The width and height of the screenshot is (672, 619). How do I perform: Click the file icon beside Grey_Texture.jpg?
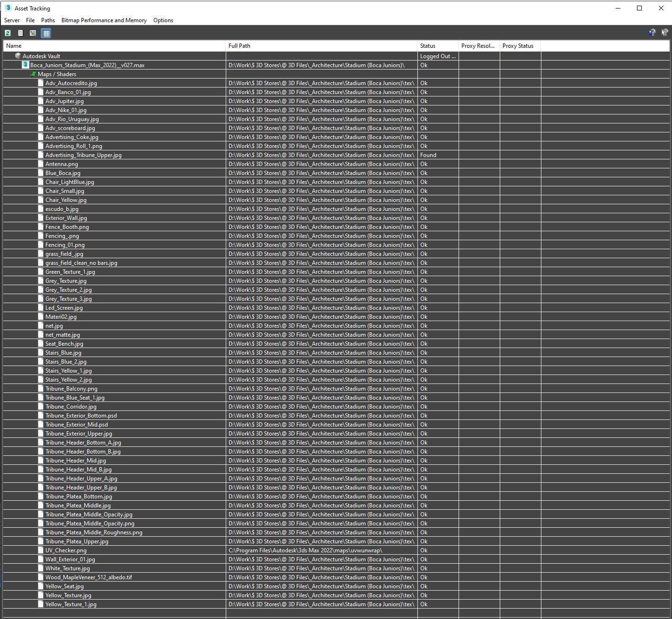coord(41,280)
